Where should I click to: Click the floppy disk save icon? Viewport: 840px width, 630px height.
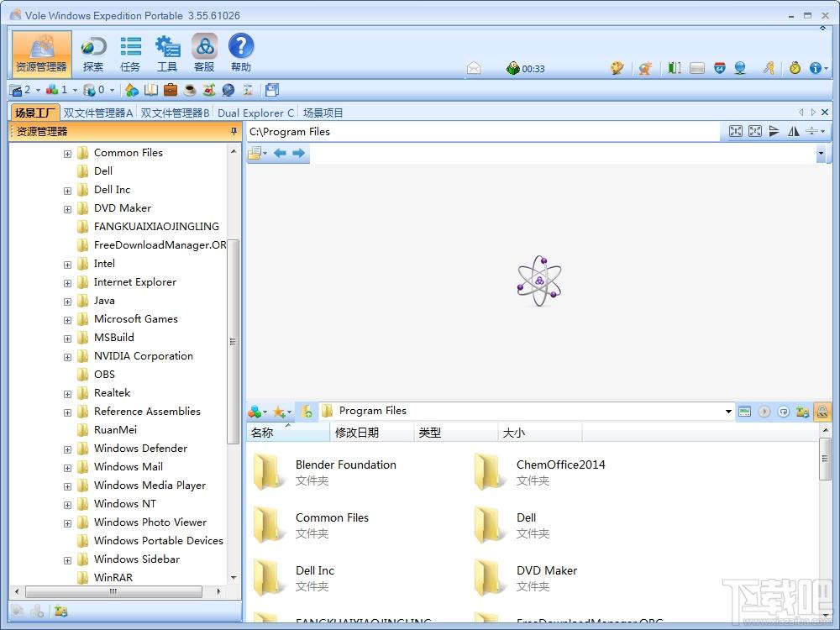[x=272, y=90]
